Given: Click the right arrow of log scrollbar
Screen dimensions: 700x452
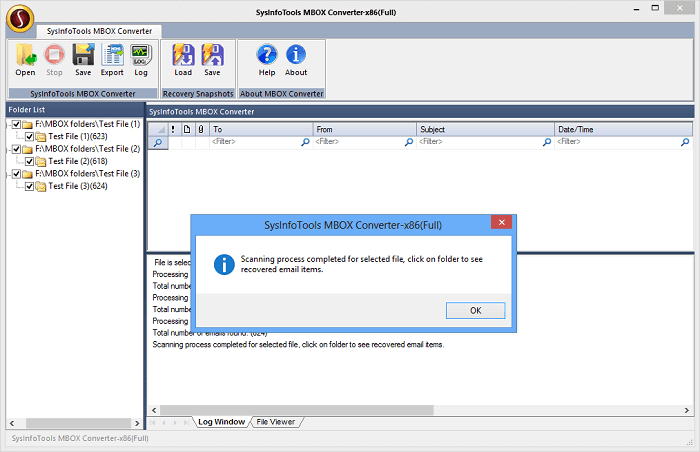Looking at the screenshot, I should pos(687,410).
